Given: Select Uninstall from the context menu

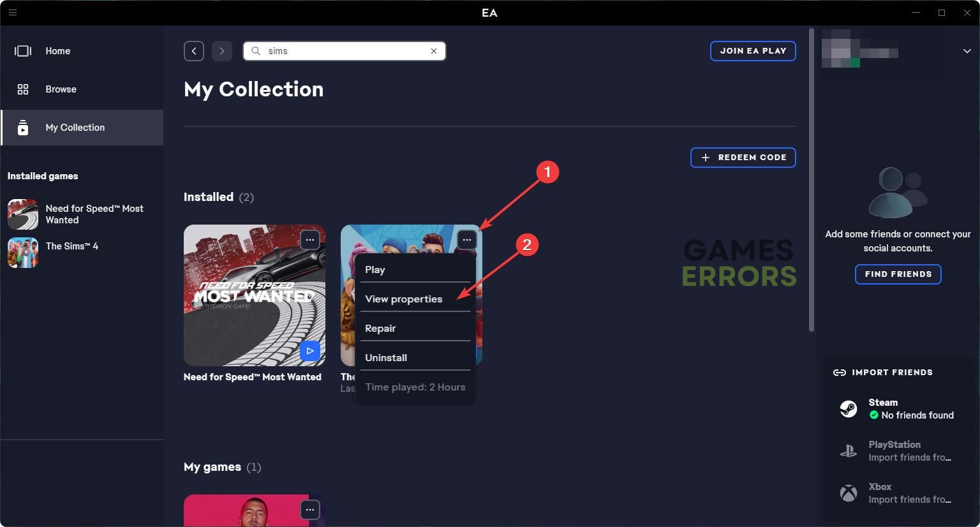Looking at the screenshot, I should 386,357.
